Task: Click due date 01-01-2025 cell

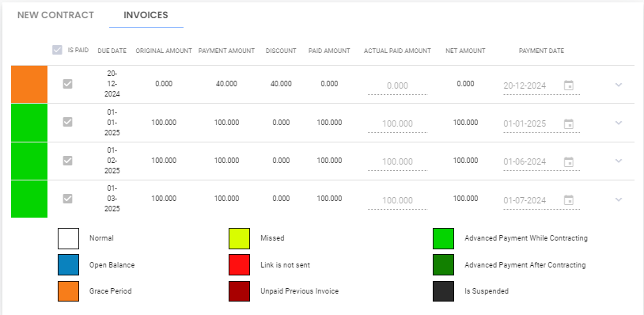Action: (x=112, y=123)
